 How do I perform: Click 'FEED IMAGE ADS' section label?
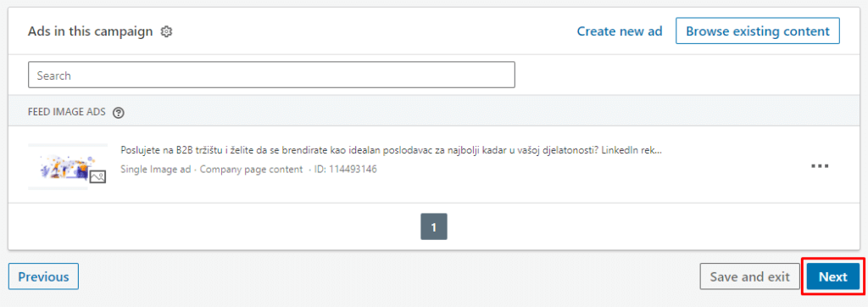click(x=66, y=113)
